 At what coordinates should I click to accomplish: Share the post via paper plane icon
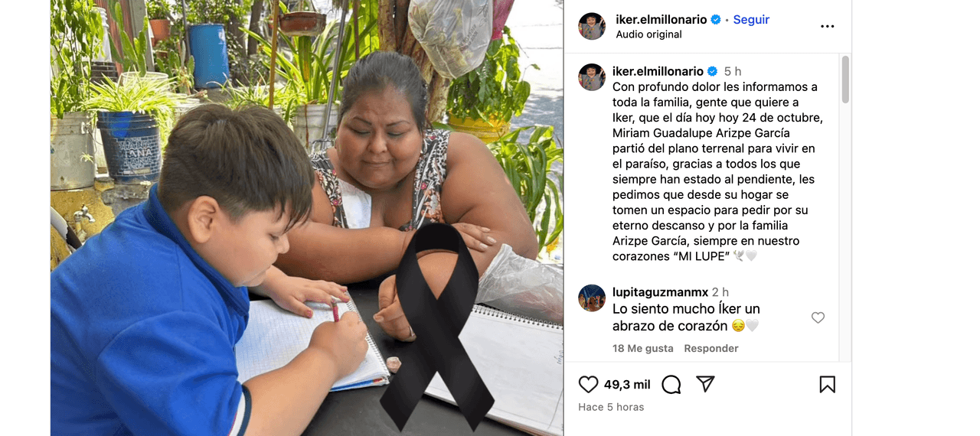[x=705, y=384]
